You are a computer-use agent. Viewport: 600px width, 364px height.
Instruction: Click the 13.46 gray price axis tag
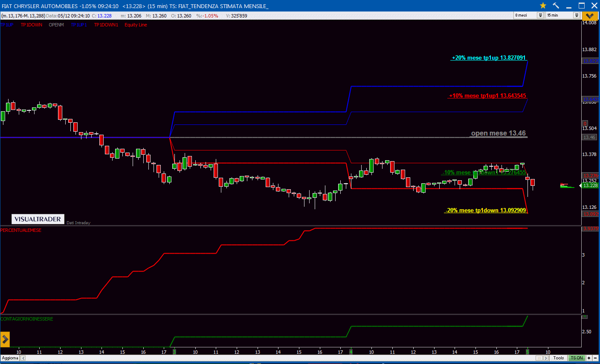pos(589,137)
